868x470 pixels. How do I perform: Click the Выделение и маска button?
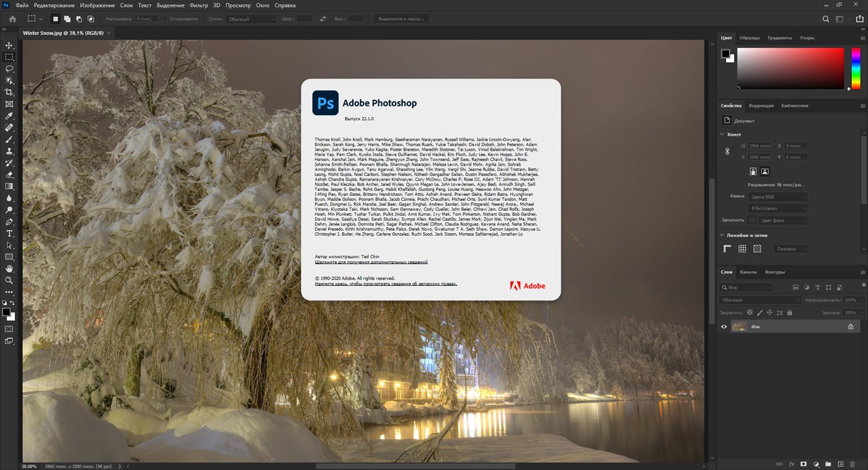pos(401,19)
